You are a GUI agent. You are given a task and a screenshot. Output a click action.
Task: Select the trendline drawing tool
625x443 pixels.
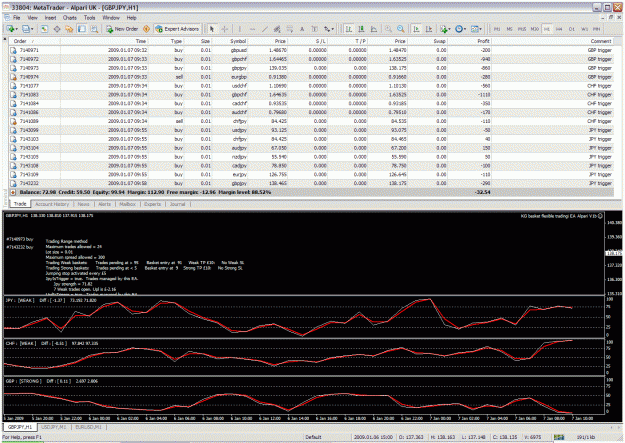pos(265,29)
